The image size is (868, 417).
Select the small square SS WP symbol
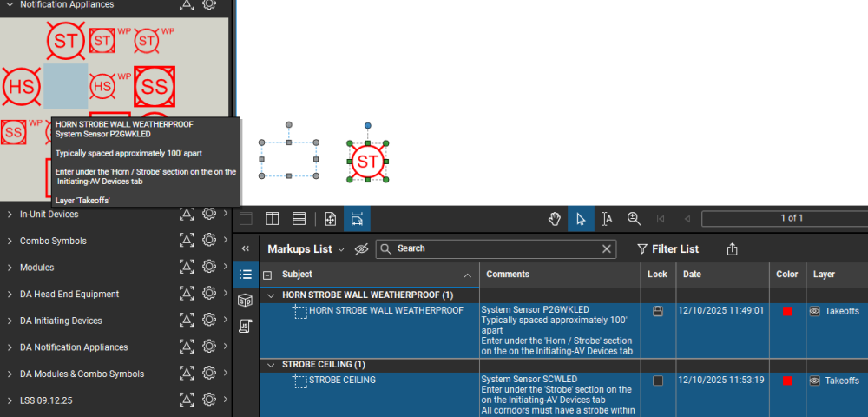pos(13,132)
